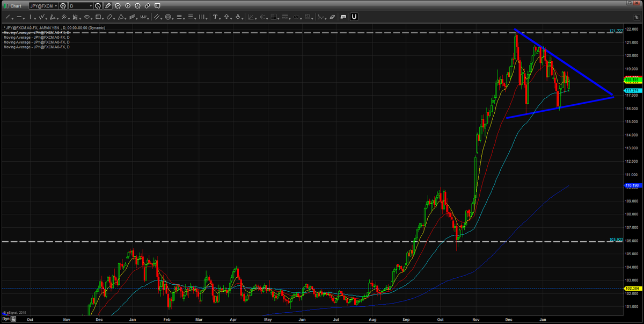Click the chart comment bubble icon

157,6
